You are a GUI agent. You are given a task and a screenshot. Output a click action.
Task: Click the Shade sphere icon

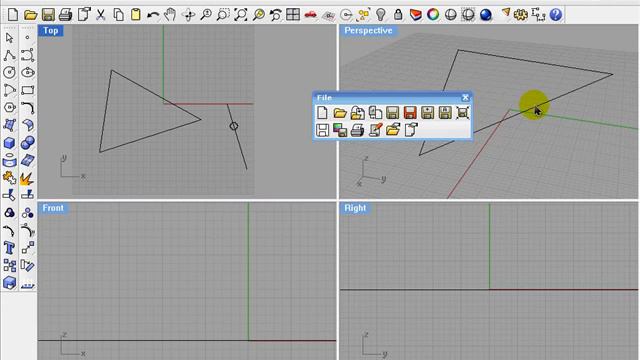coord(450,15)
